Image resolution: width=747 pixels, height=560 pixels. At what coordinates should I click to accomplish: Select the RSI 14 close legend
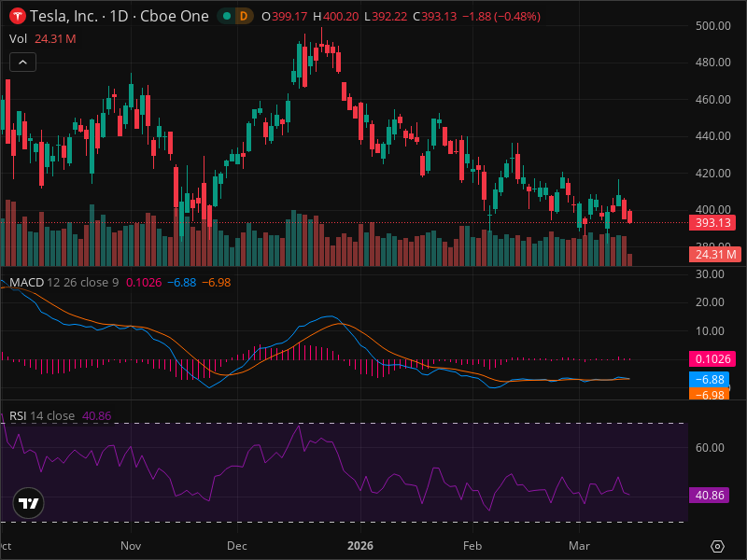[42, 415]
